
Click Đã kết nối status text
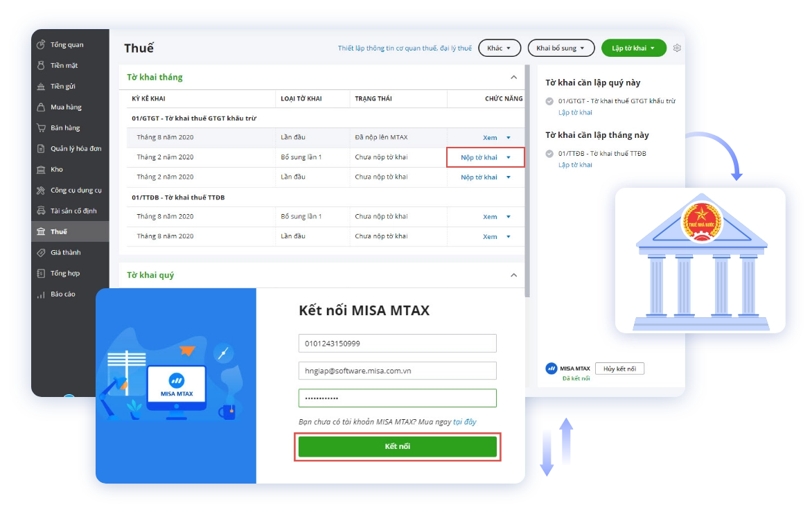point(576,378)
